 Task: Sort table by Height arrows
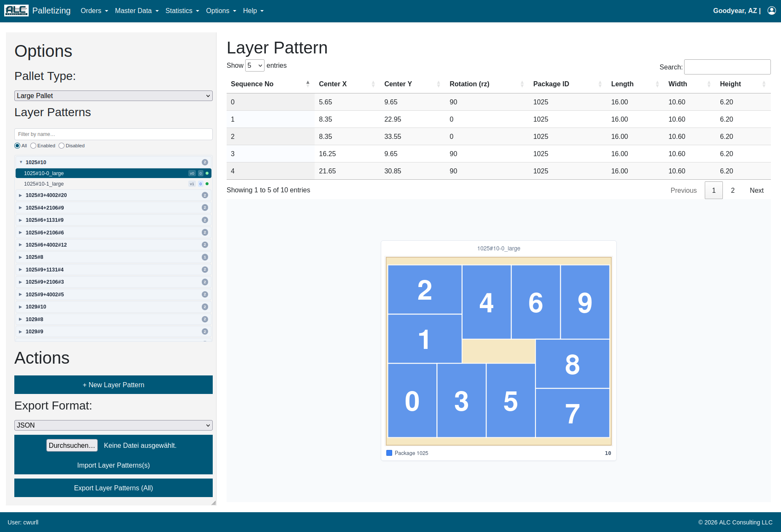(764, 84)
